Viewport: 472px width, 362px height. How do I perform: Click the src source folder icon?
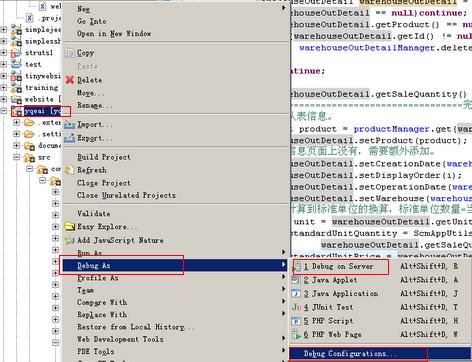29,157
